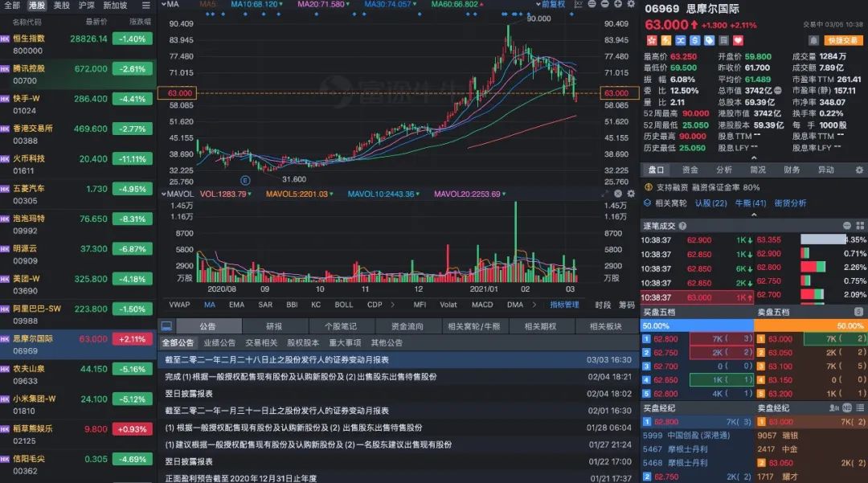Close the MAVOL volume sub-chart
This screenshot has width=868, height=483.
(x=618, y=194)
